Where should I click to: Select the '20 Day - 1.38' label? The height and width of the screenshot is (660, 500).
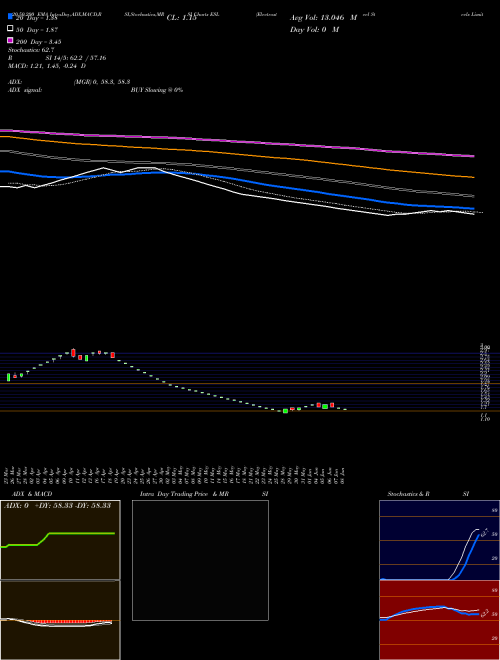tap(36, 18)
